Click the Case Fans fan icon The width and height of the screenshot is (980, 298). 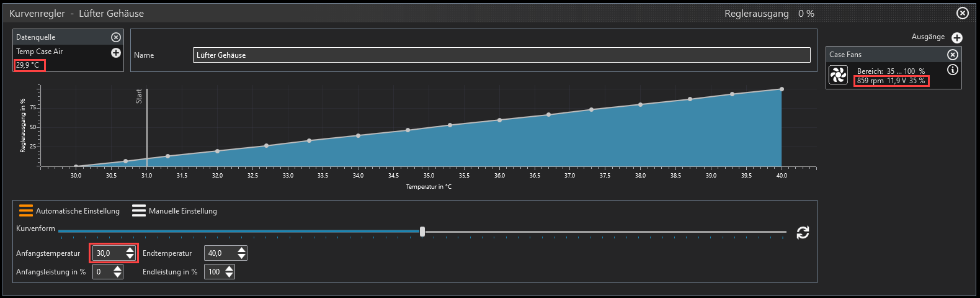point(838,76)
